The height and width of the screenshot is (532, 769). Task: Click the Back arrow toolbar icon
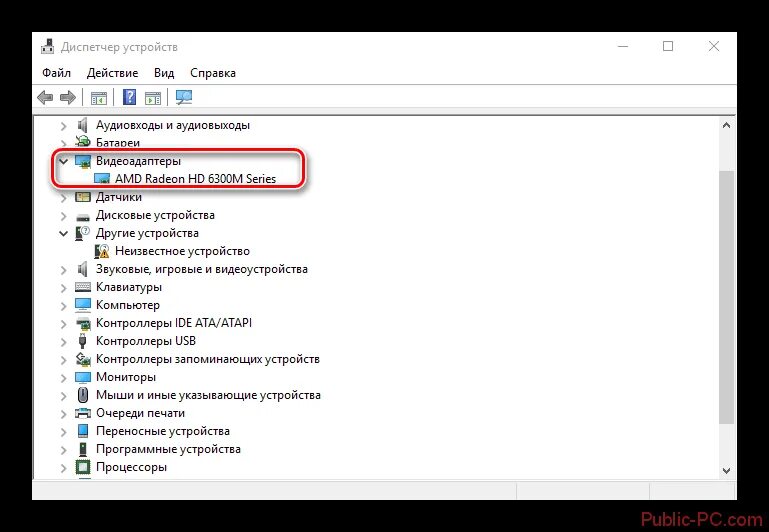tap(45, 97)
